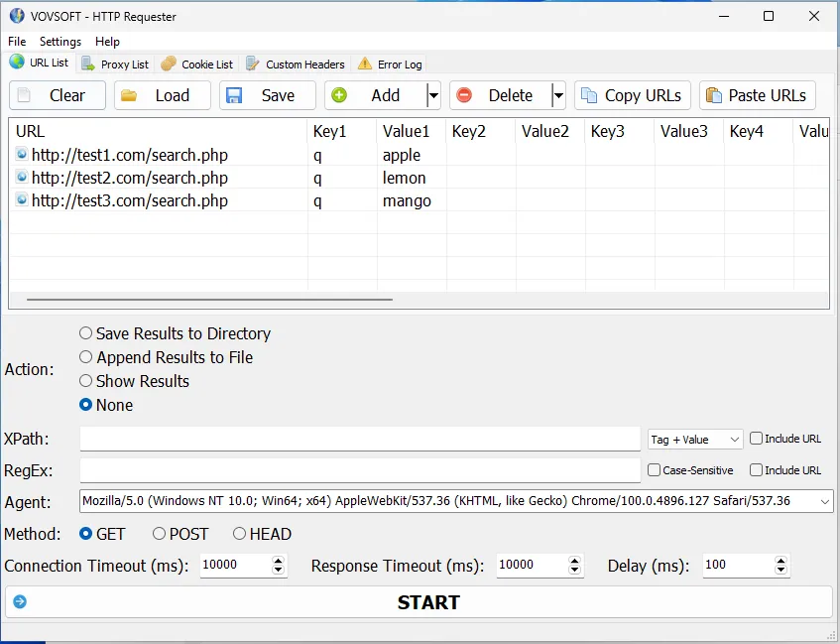Increase Response Timeout with up arrow
Viewport: 840px width, 644px height.
(x=574, y=561)
